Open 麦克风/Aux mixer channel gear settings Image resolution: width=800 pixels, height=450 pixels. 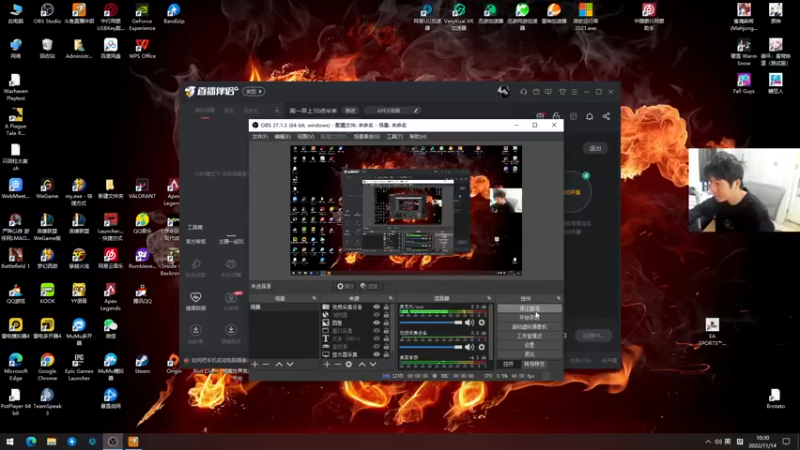coord(482,322)
